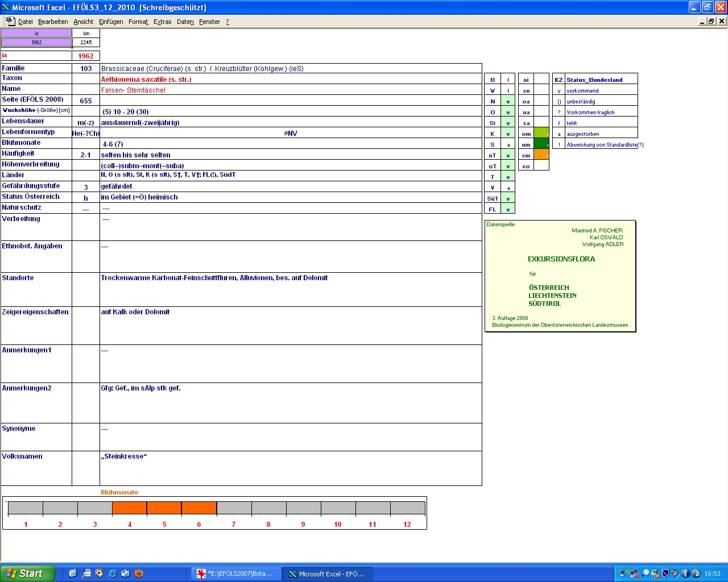Open the Ansicht menu
Screen dimensions: 728x582
coord(83,22)
